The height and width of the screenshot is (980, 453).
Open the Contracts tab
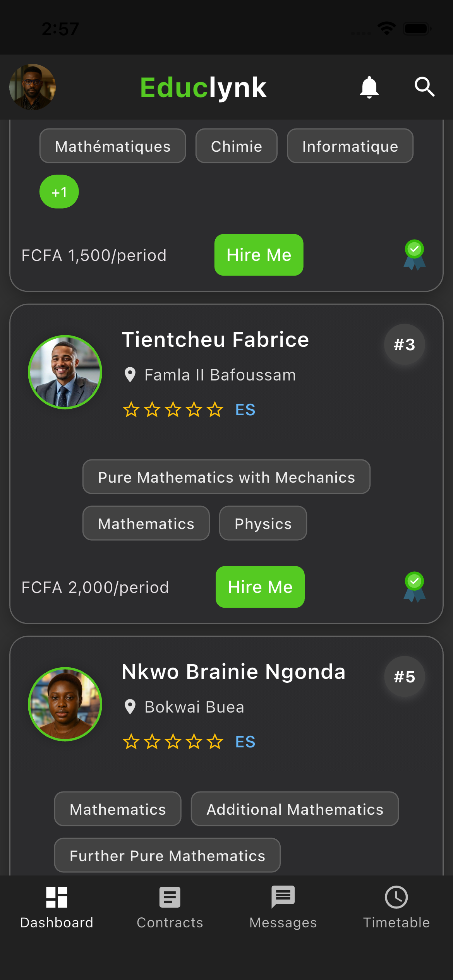(x=170, y=907)
